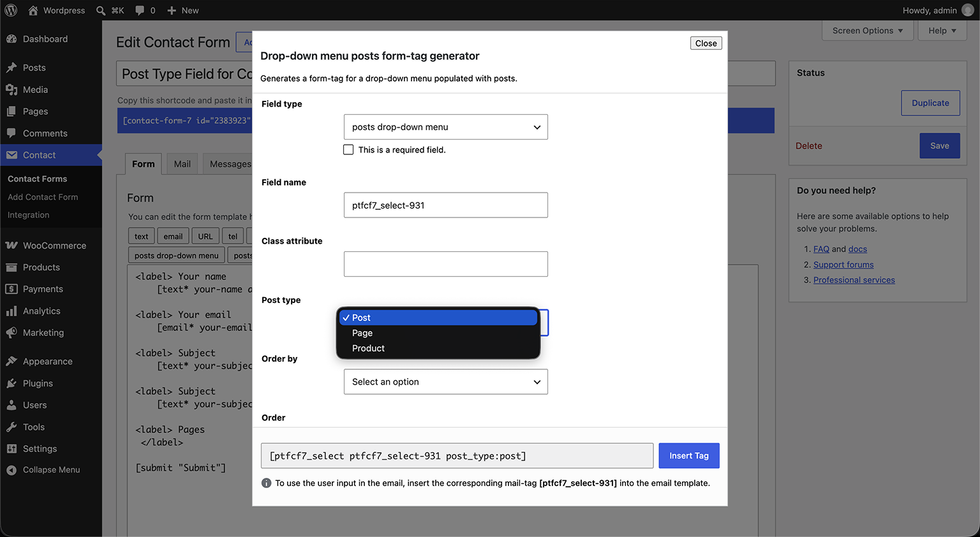Open Comments in the sidebar
The width and height of the screenshot is (980, 537).
coord(51,133)
